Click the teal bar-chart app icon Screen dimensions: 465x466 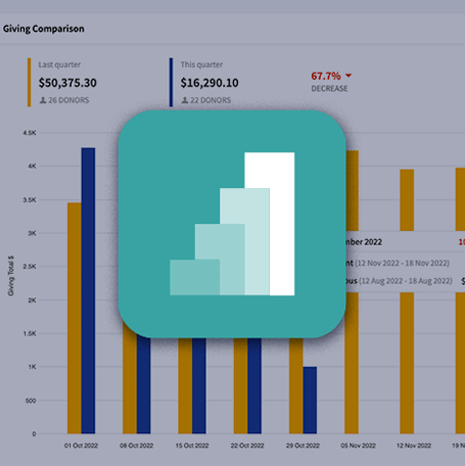coord(232,224)
